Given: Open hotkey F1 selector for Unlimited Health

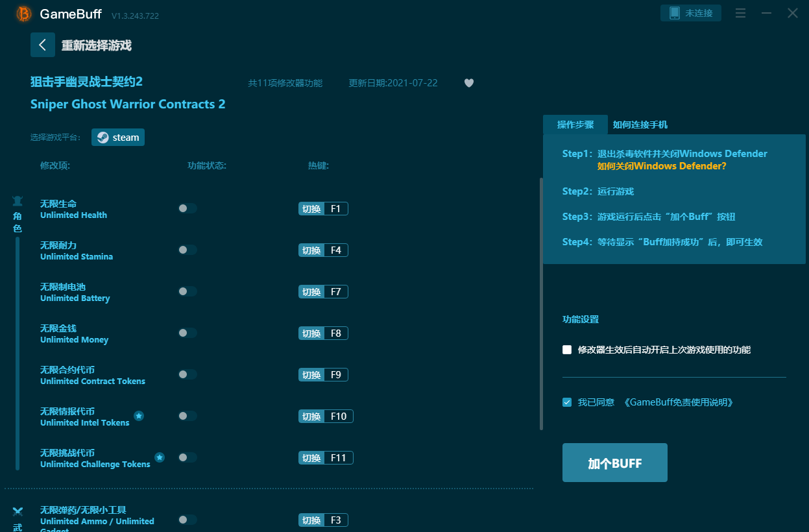Looking at the screenshot, I should 335,209.
